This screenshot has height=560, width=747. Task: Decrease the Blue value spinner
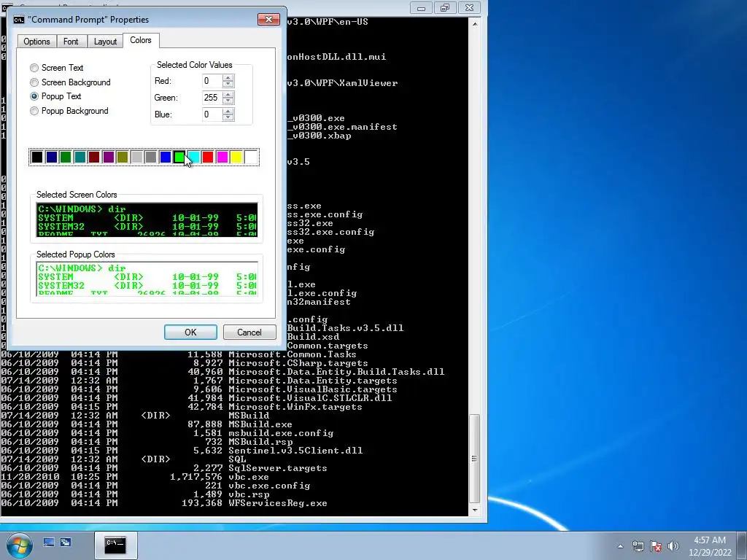(228, 117)
